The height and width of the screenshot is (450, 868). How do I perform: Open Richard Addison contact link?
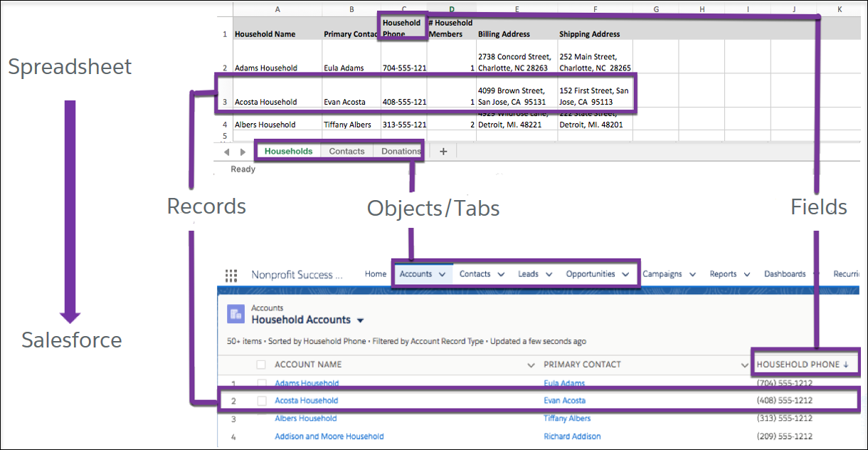[572, 436]
